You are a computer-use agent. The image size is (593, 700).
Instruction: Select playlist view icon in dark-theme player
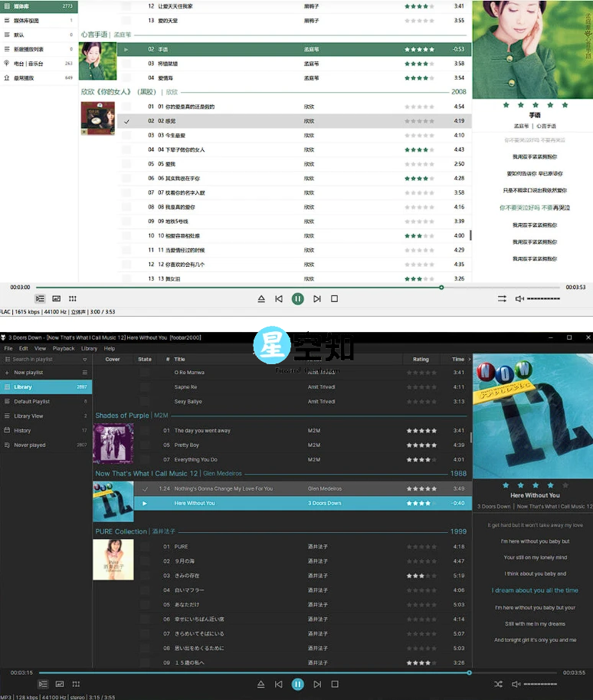click(43, 684)
